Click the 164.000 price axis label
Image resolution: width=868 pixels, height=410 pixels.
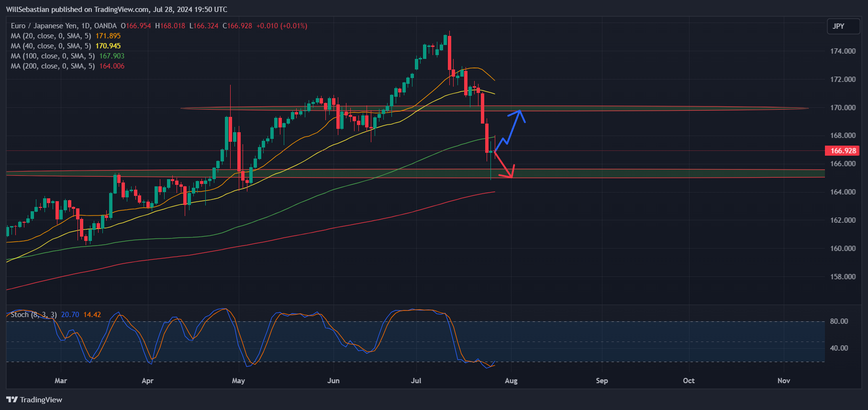point(843,192)
